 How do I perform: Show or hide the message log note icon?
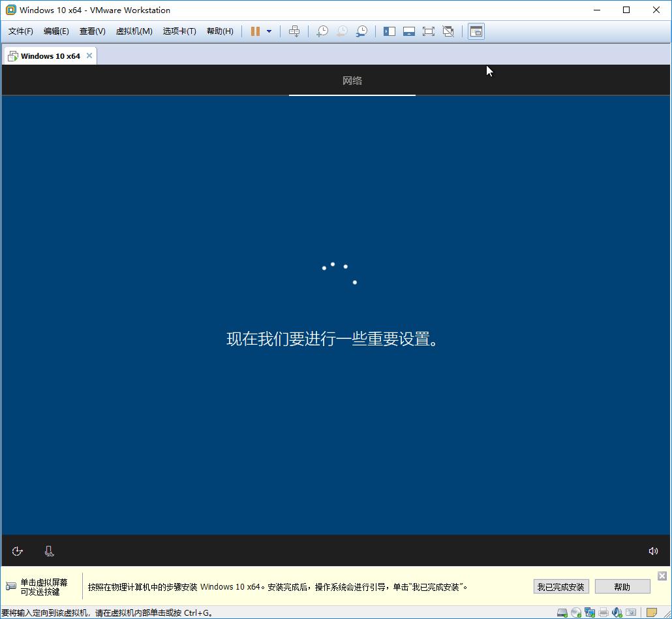pyautogui.click(x=652, y=612)
